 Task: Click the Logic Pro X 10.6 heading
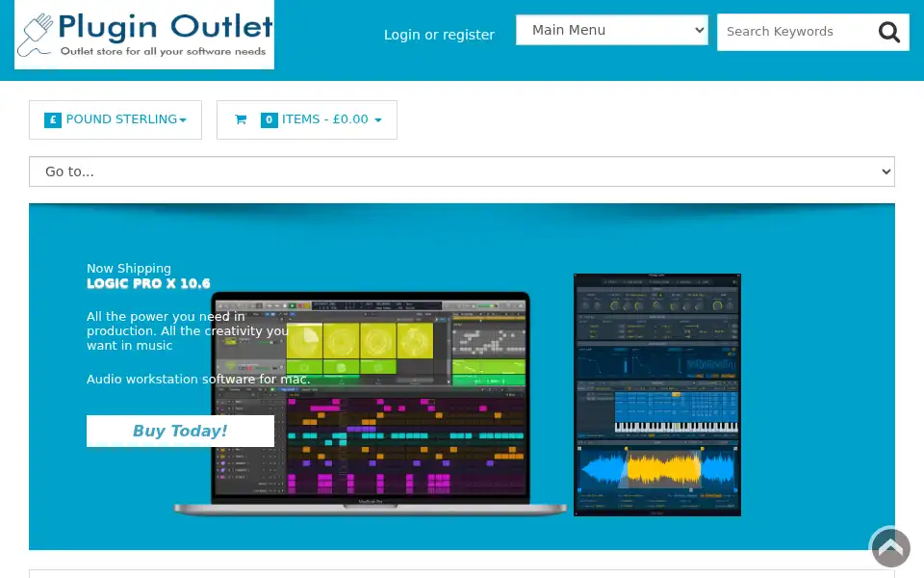[x=148, y=283]
